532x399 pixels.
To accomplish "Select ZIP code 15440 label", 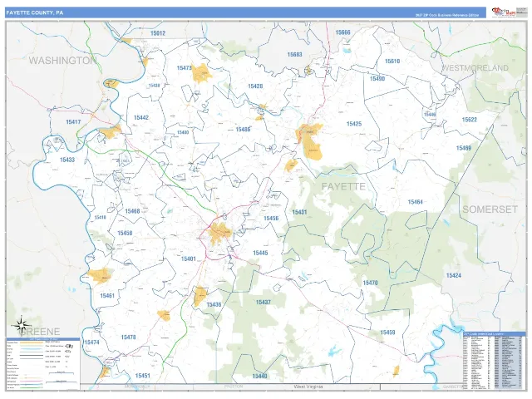I will click(x=259, y=376).
